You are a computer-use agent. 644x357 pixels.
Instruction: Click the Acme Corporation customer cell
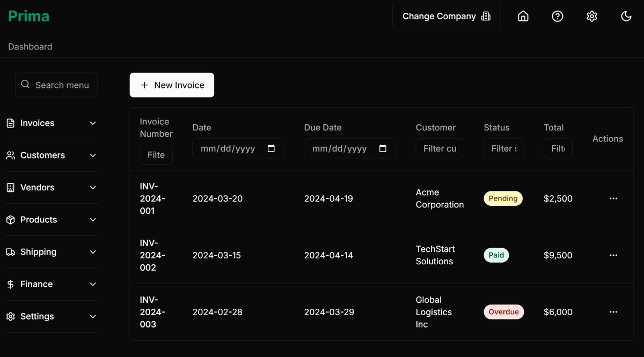tap(440, 198)
